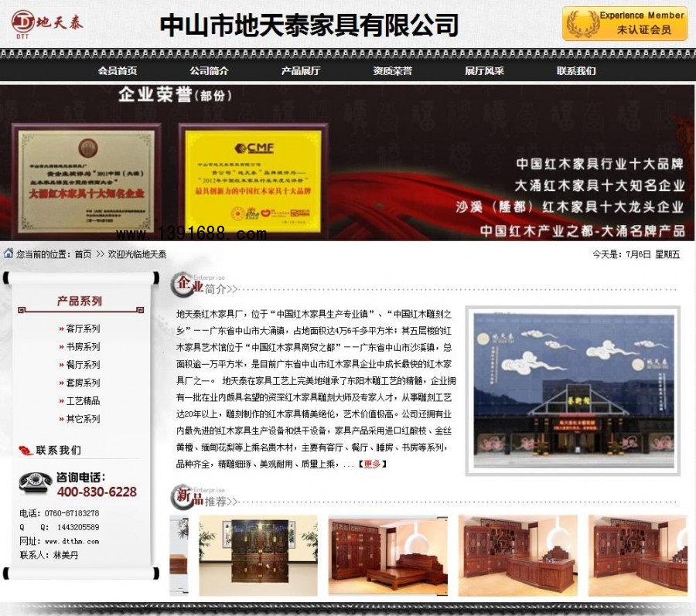Click the 更多 link after the company intro

[372, 464]
